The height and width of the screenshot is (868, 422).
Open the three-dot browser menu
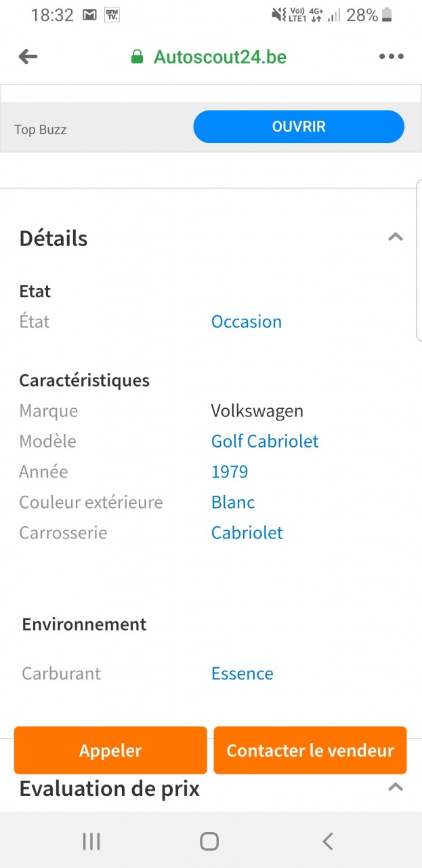[x=391, y=57]
